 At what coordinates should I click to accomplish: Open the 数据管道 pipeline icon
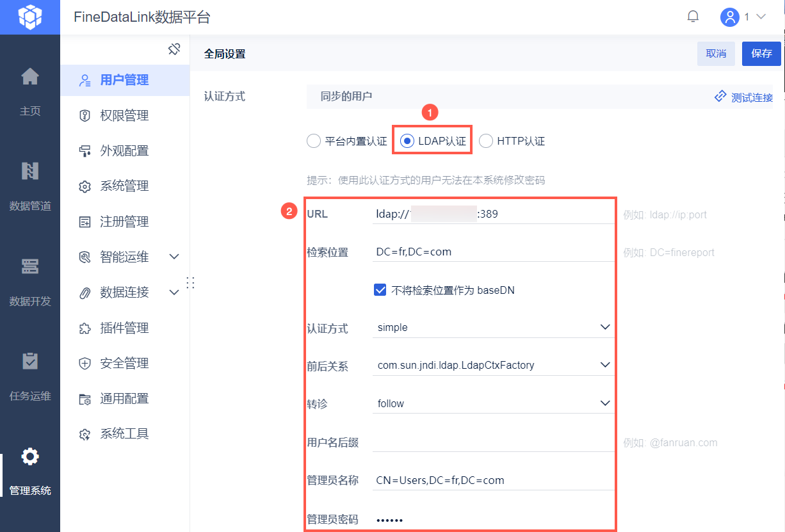click(30, 171)
